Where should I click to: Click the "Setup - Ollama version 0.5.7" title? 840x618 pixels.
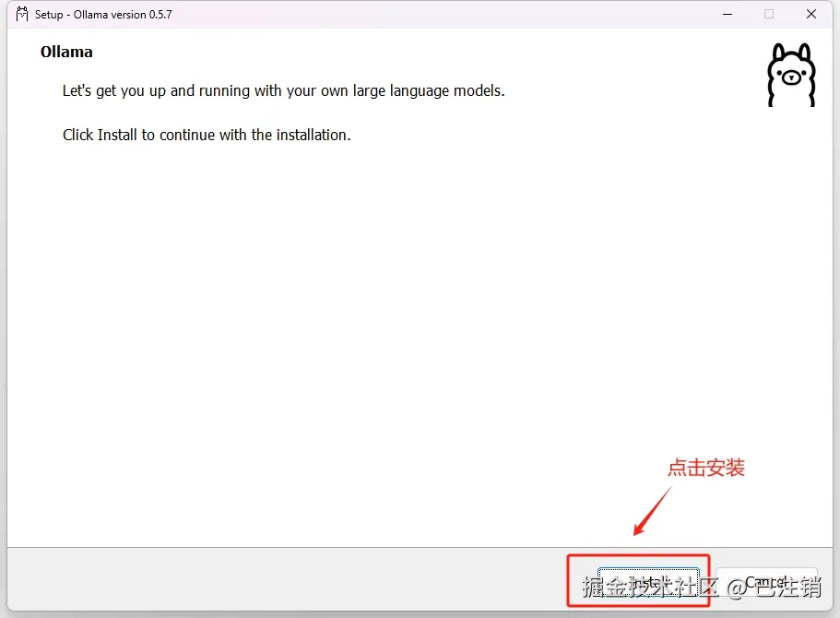103,15
